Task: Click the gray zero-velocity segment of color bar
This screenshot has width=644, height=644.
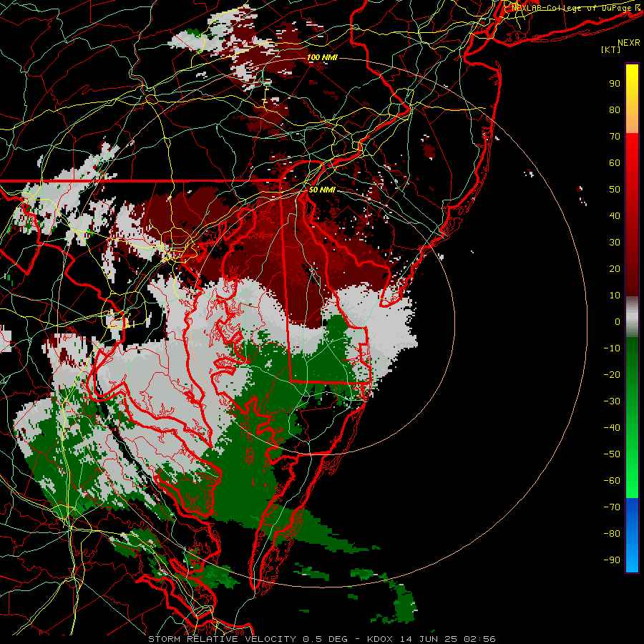Action: (x=632, y=317)
